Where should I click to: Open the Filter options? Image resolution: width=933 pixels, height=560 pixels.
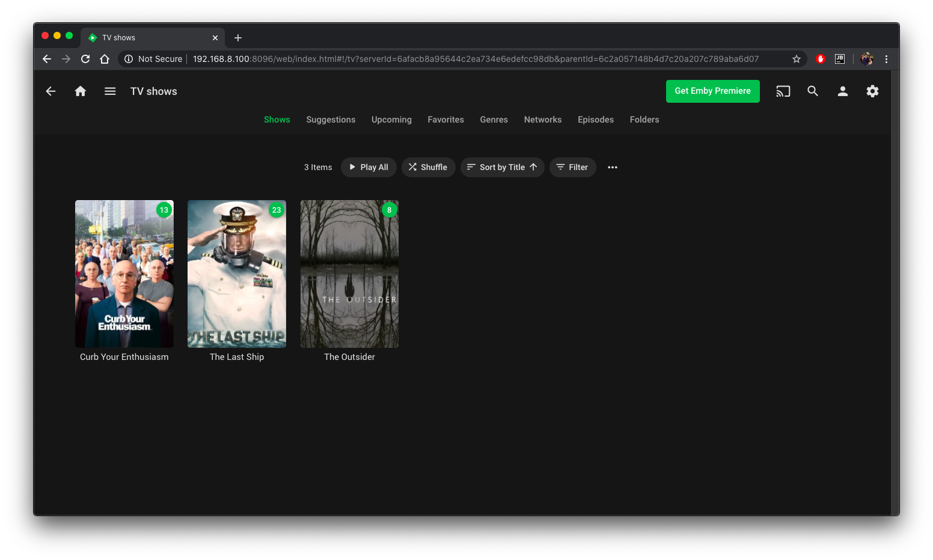(572, 168)
